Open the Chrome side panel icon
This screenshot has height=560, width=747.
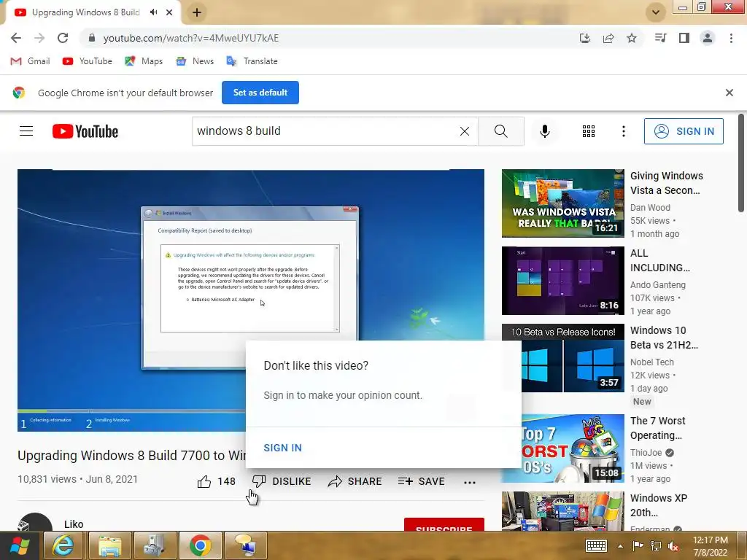684,38
